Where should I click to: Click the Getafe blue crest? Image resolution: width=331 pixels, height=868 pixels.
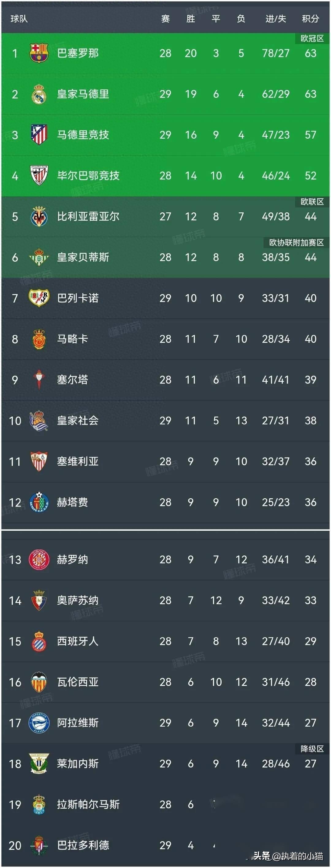coord(39,502)
